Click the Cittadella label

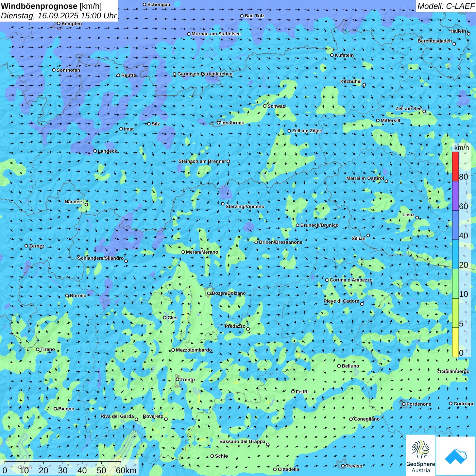click(288, 469)
